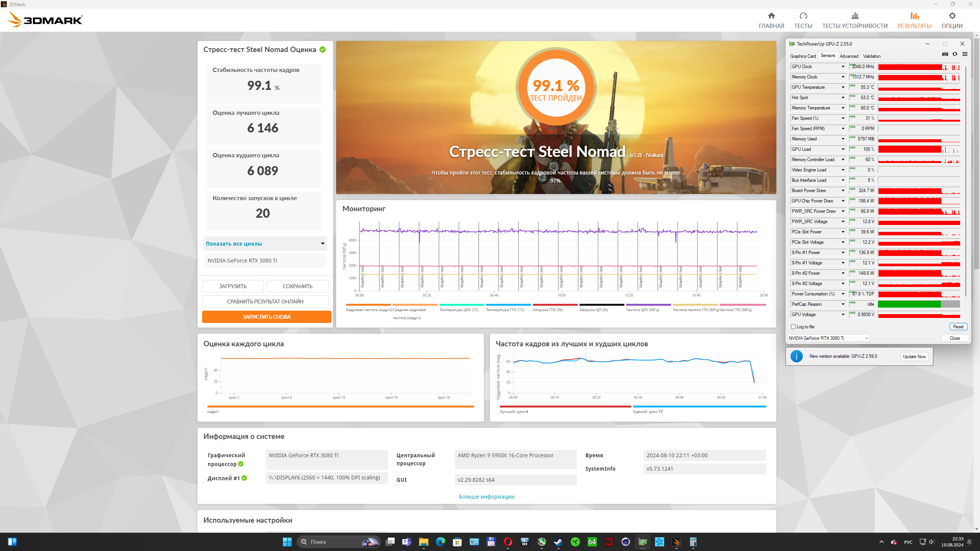Switch to the Graphics Card tab

click(803, 56)
